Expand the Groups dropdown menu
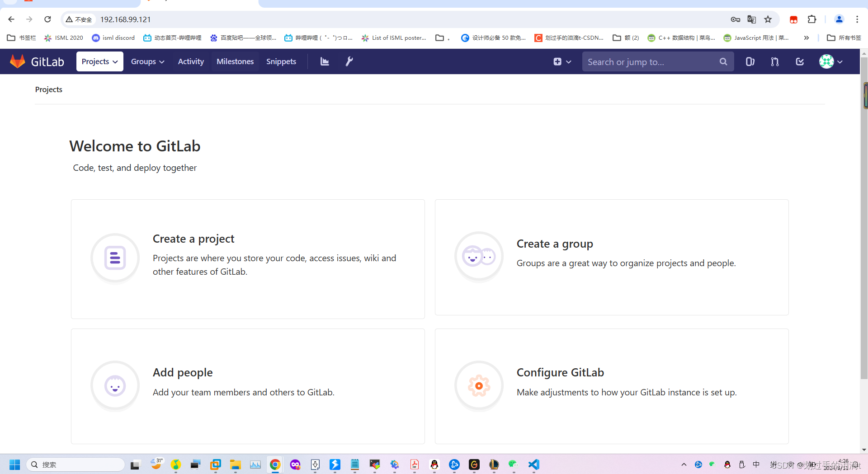This screenshot has width=868, height=474. coord(147,61)
